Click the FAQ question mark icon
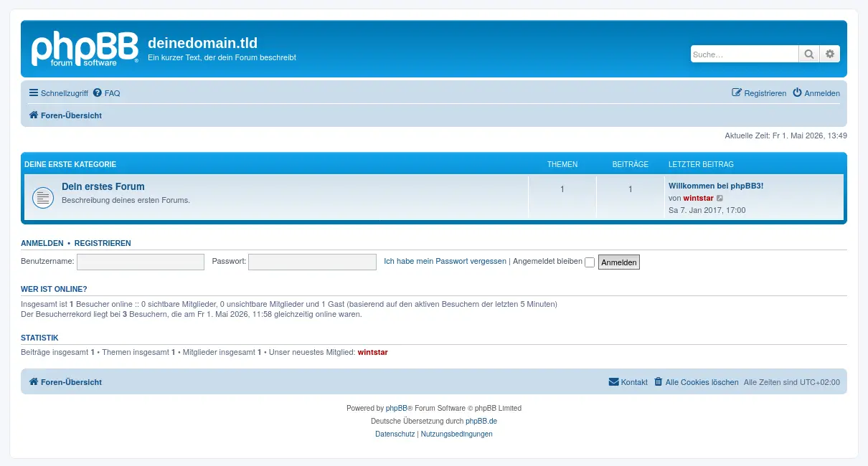This screenshot has height=466, width=868. click(98, 93)
